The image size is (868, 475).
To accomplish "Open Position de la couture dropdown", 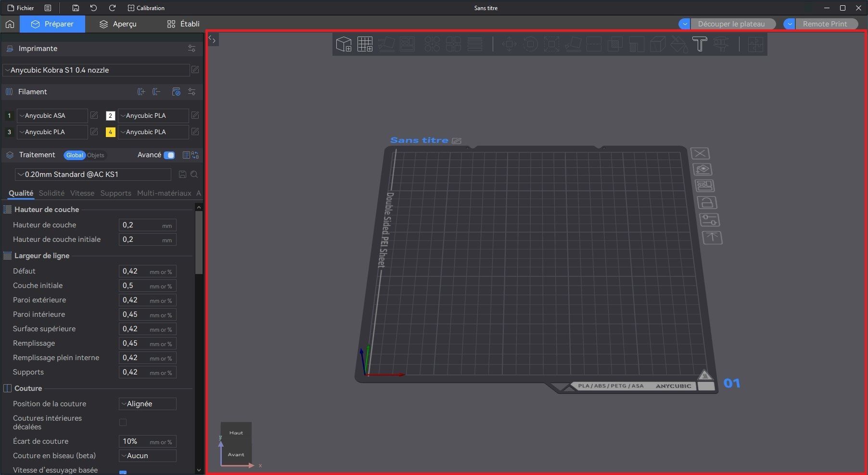I will [x=147, y=404].
